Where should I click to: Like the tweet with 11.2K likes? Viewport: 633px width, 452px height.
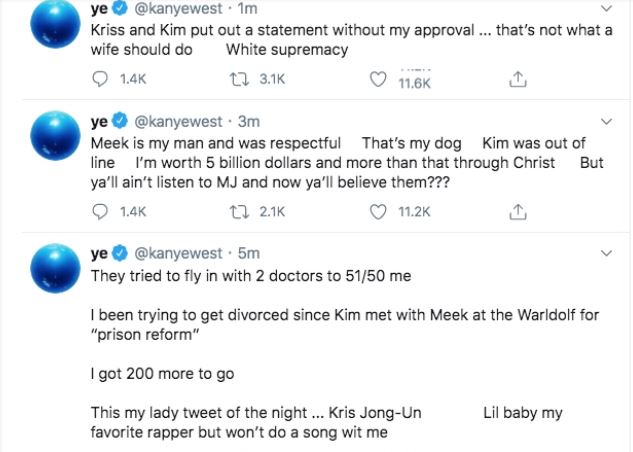click(x=378, y=211)
